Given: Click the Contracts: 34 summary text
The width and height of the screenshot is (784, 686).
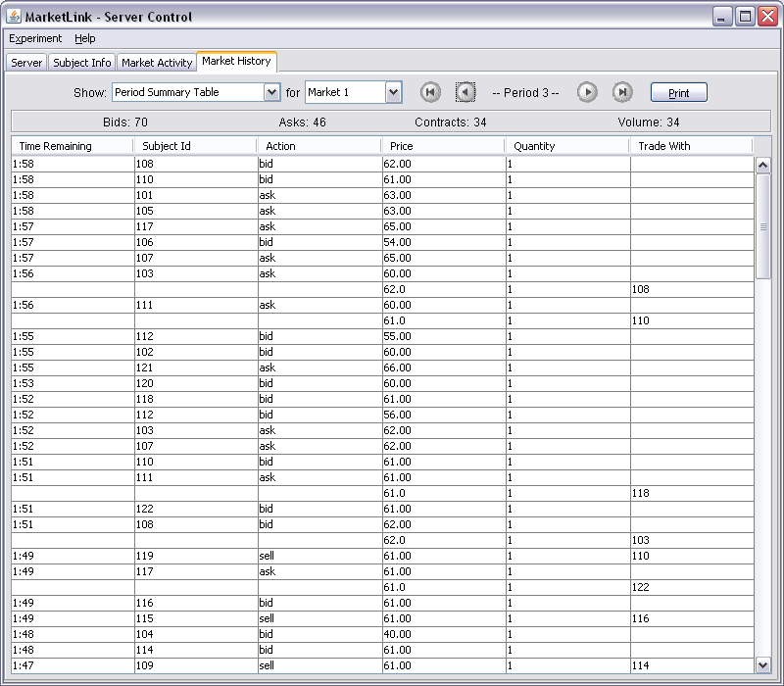Looking at the screenshot, I should click(x=450, y=122).
